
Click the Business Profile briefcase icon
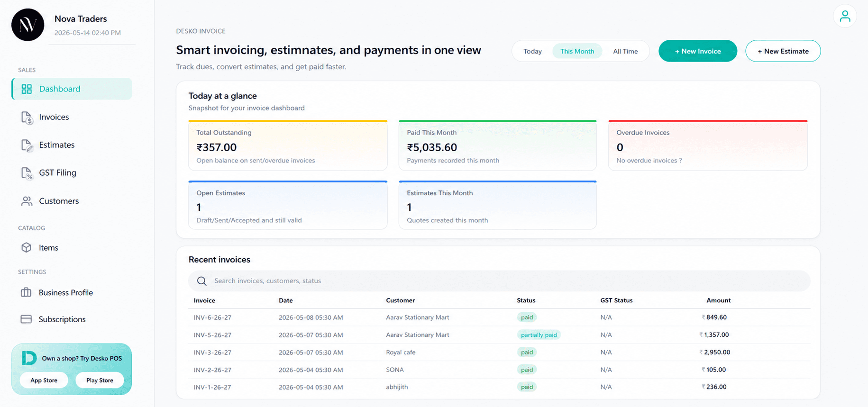26,292
